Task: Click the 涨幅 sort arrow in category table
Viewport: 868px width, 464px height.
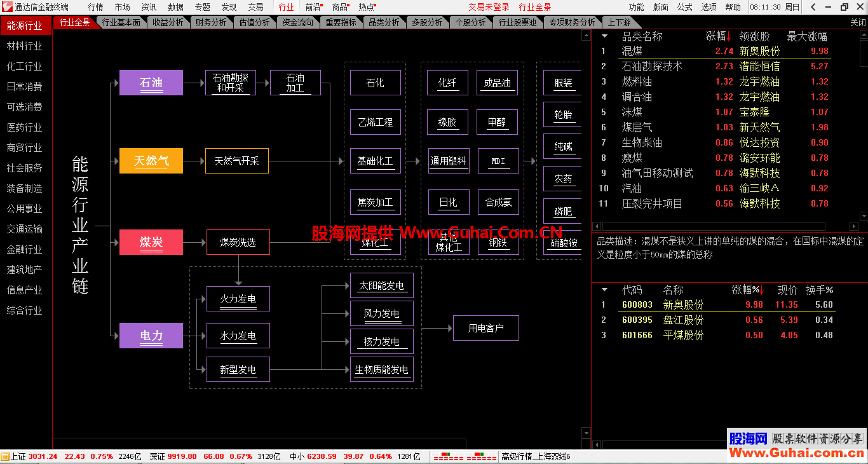Action: point(729,36)
